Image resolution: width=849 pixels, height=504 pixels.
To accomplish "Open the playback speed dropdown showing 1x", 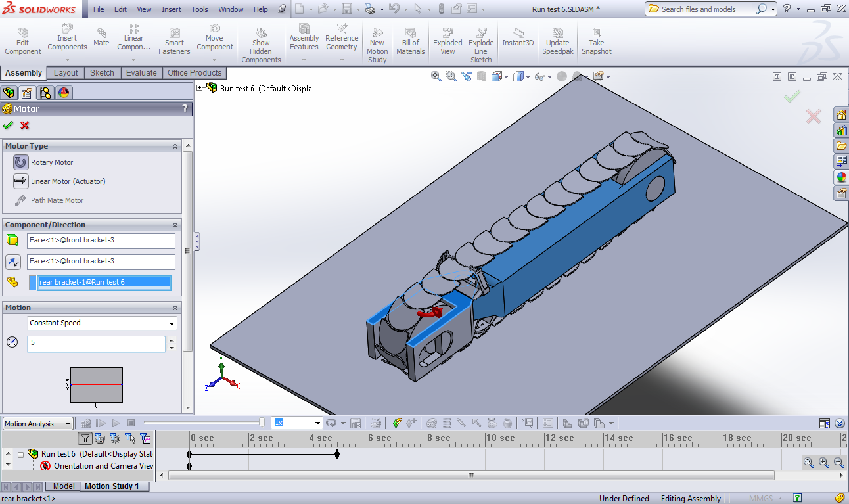I will [317, 423].
